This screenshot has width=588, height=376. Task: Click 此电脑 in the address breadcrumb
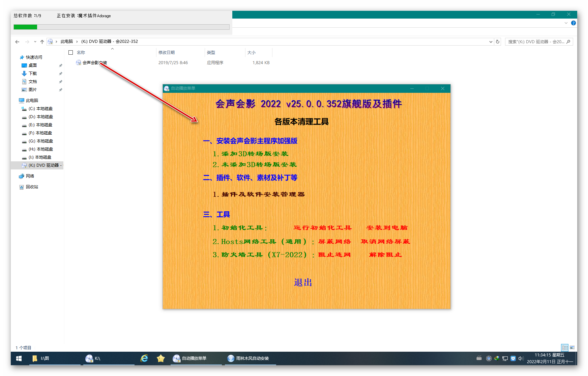67,42
